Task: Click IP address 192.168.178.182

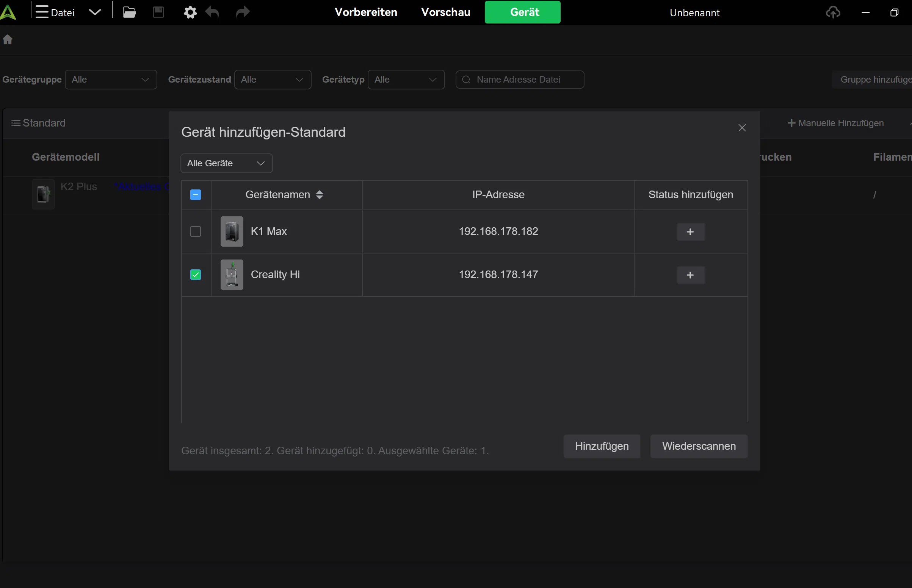Action: click(498, 231)
